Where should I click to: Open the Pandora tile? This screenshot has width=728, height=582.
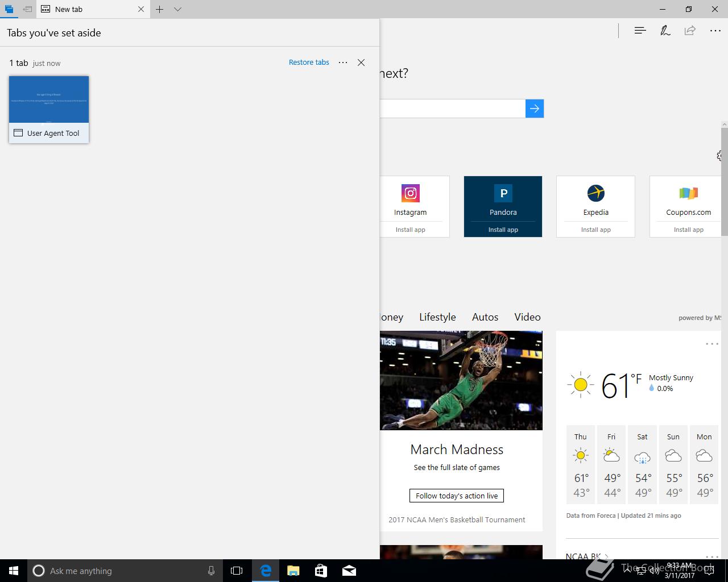[x=503, y=206]
